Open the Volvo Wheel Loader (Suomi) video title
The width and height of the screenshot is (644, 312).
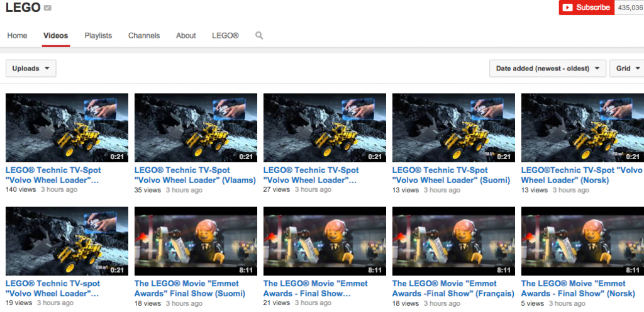[x=450, y=175]
